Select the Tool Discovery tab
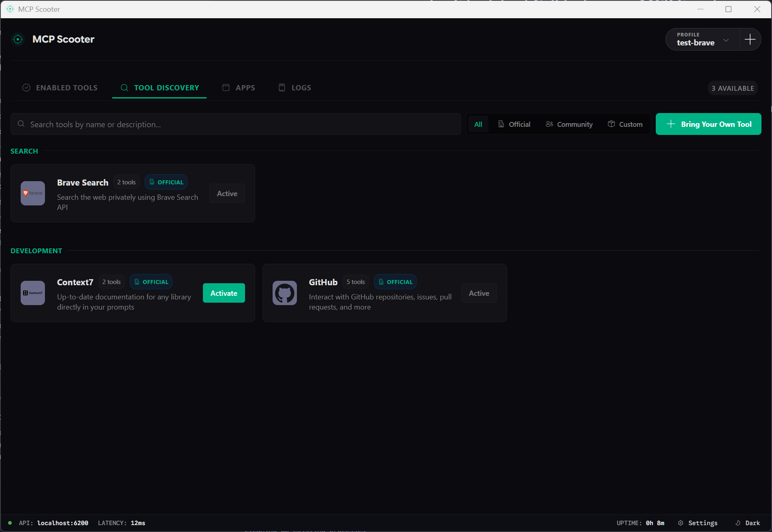This screenshot has width=772, height=532. click(x=160, y=88)
